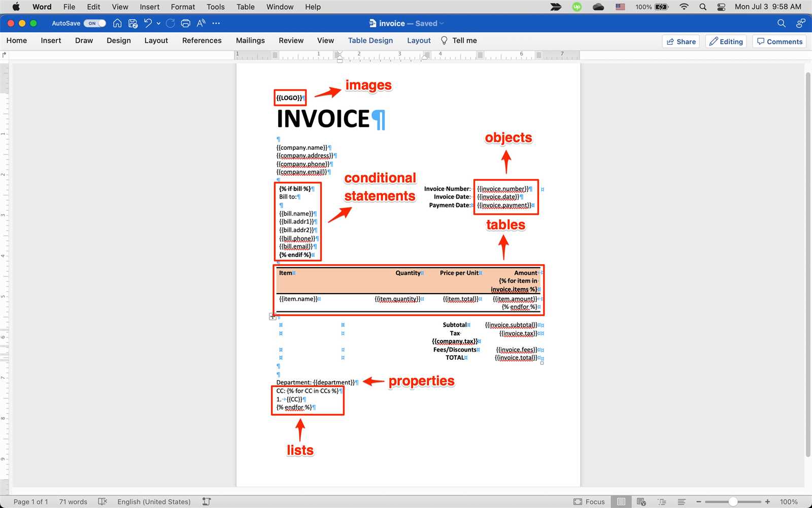Screen dimensions: 812x508
Task: Open the Table Design ribbon tab
Action: point(370,41)
